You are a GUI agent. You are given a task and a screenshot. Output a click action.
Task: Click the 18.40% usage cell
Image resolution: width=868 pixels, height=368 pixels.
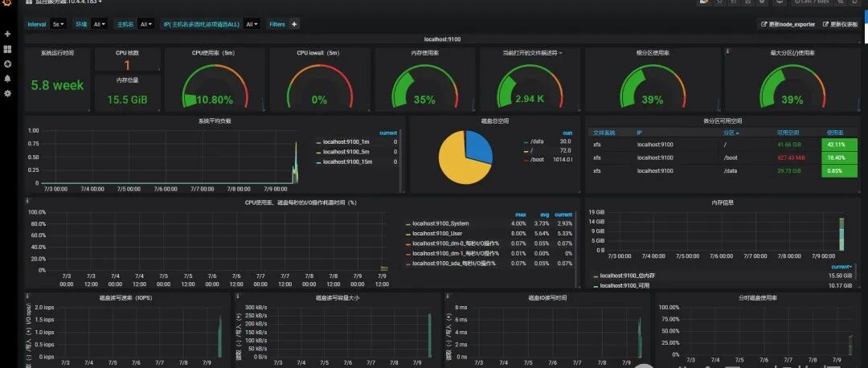[x=839, y=157]
